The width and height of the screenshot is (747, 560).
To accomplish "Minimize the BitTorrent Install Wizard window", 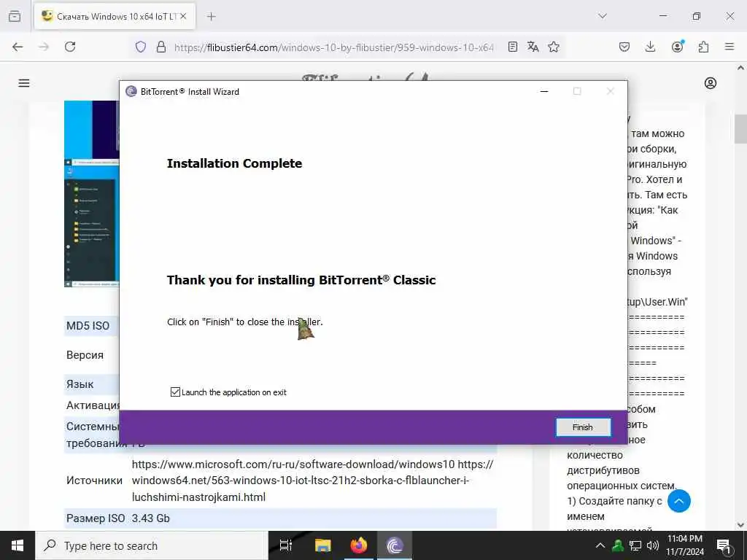I will tap(544, 91).
